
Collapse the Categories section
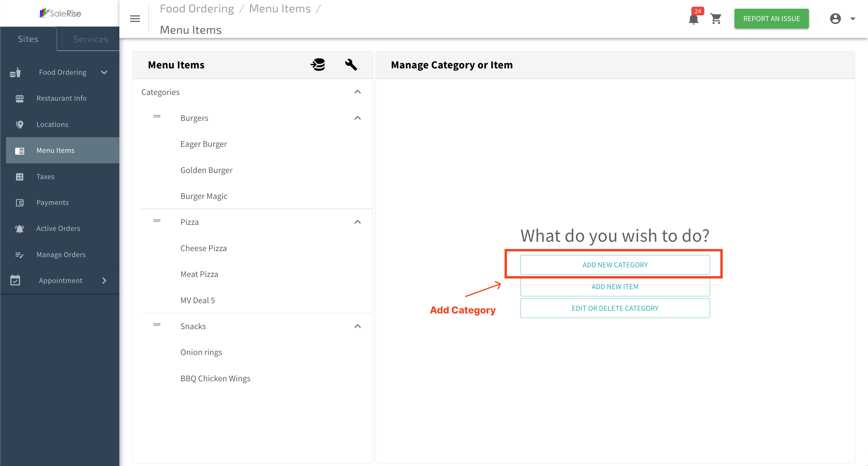[357, 92]
